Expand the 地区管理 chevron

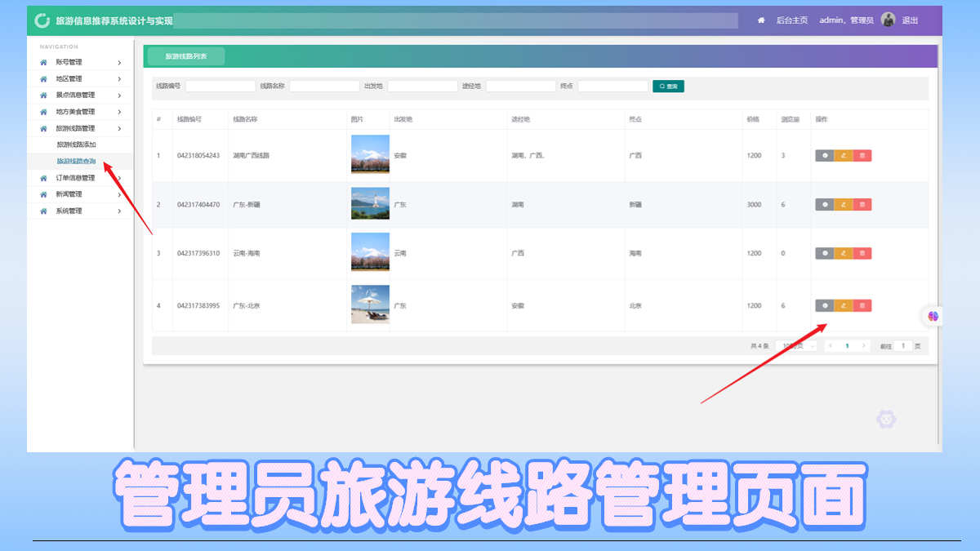tap(119, 79)
